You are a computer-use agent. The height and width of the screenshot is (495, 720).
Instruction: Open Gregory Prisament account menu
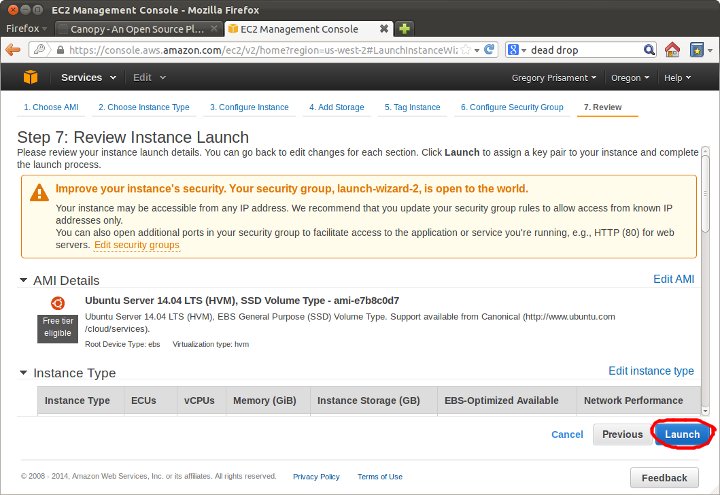tap(554, 78)
